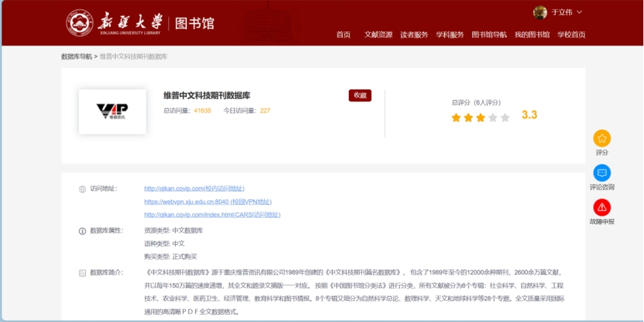Click the Xinjiang University Library logo
The height and width of the screenshot is (322, 644).
(x=114, y=23)
